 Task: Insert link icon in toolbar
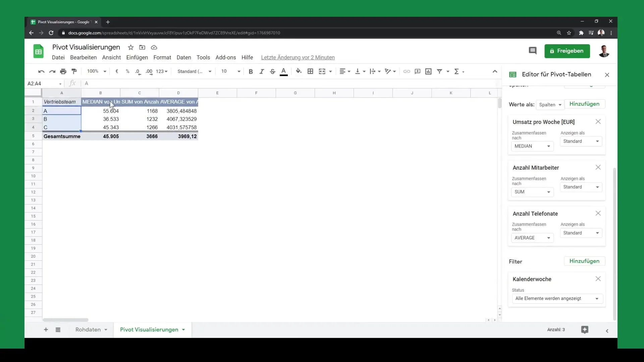[407, 71]
